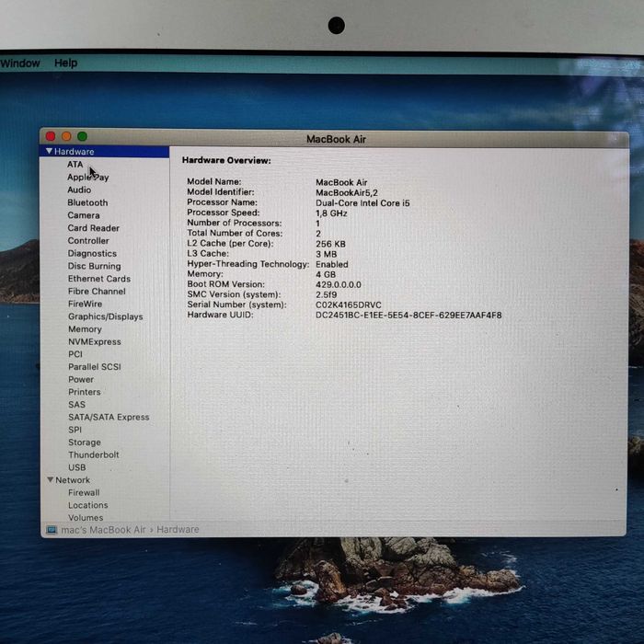
Task: Select Disc Burning in the sidebar
Action: [x=95, y=266]
